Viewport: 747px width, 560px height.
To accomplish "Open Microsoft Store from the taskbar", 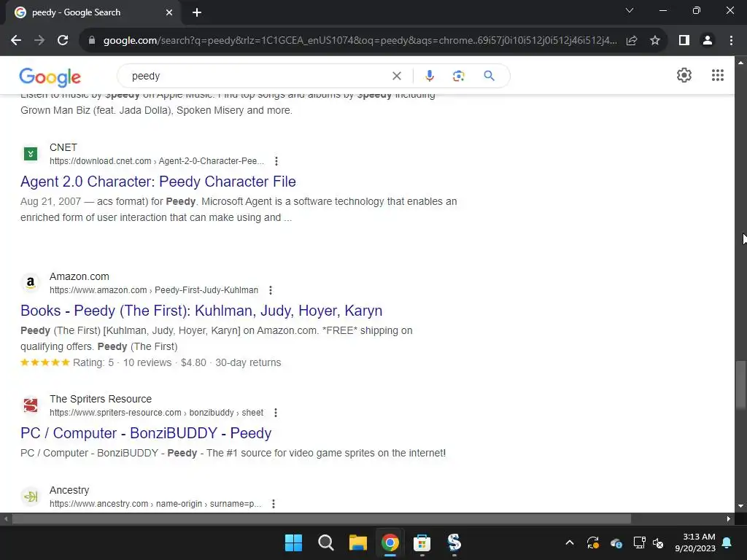I will (422, 542).
